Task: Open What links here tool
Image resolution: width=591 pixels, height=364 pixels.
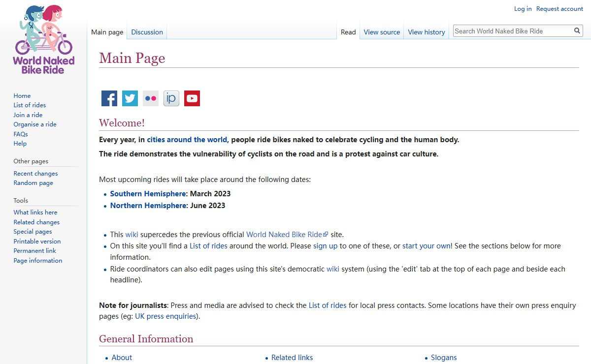Action: (35, 212)
